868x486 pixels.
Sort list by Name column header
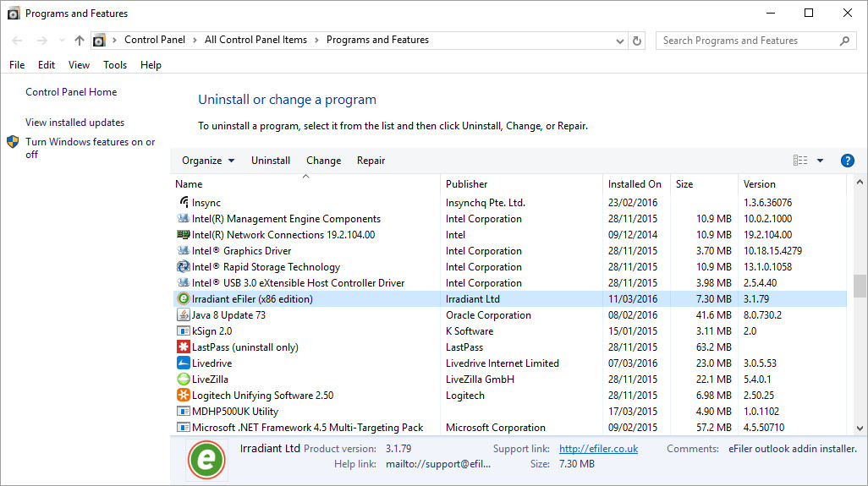click(x=306, y=184)
